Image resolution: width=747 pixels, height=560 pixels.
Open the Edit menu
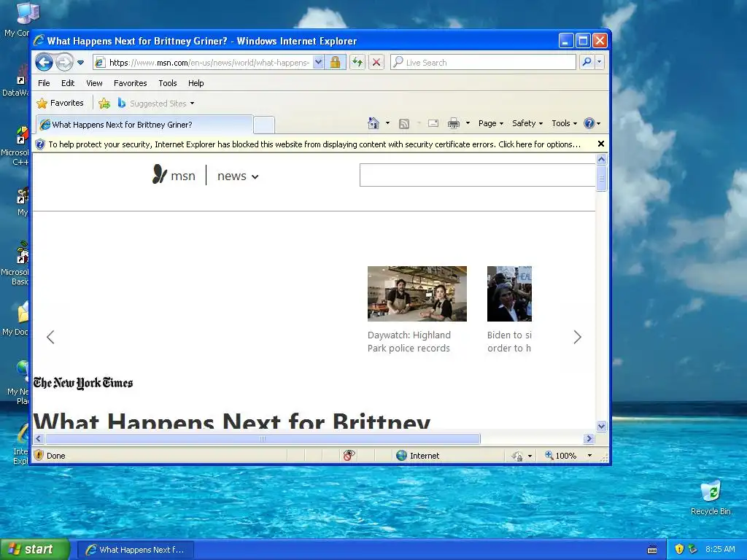[68, 83]
